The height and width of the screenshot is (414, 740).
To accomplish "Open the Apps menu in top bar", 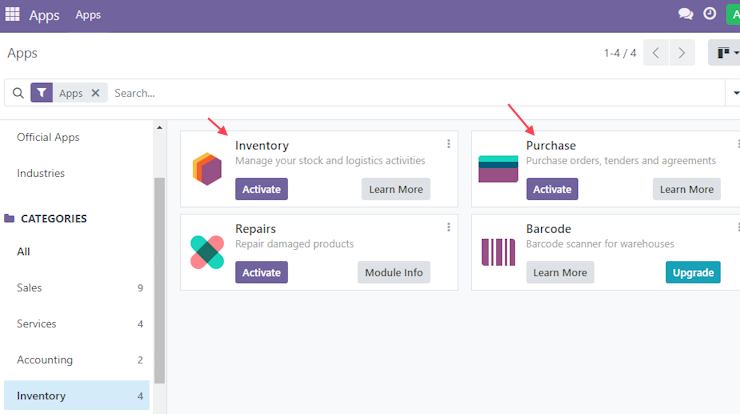I will pyautogui.click(x=88, y=15).
